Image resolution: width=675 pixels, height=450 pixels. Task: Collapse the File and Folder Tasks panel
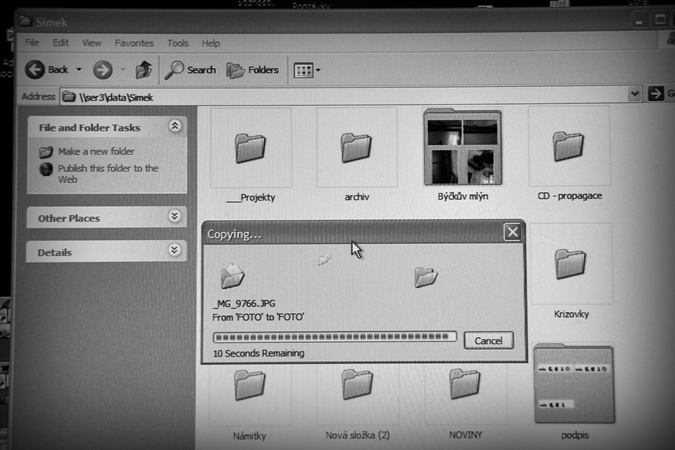tap(175, 126)
